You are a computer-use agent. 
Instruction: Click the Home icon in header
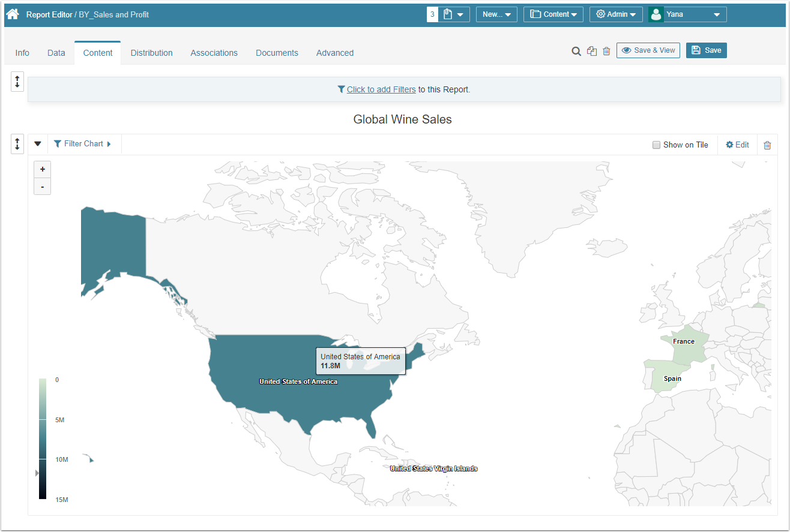click(x=13, y=14)
